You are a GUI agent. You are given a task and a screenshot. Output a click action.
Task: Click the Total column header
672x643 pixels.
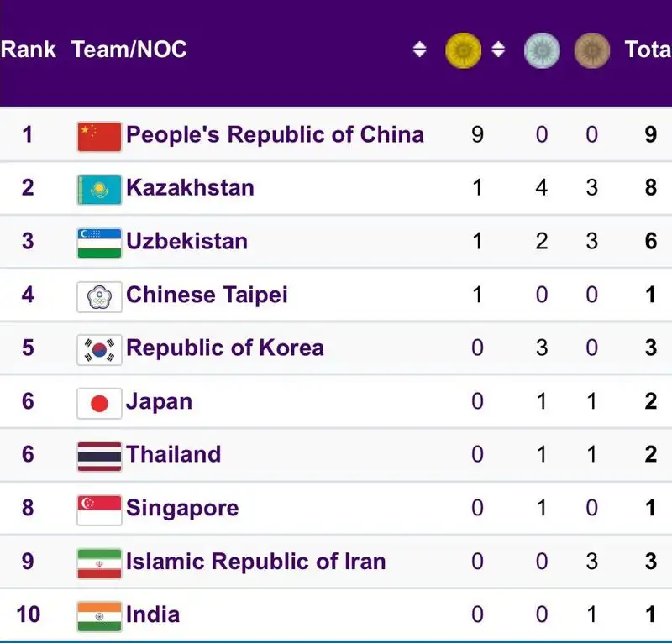click(648, 50)
